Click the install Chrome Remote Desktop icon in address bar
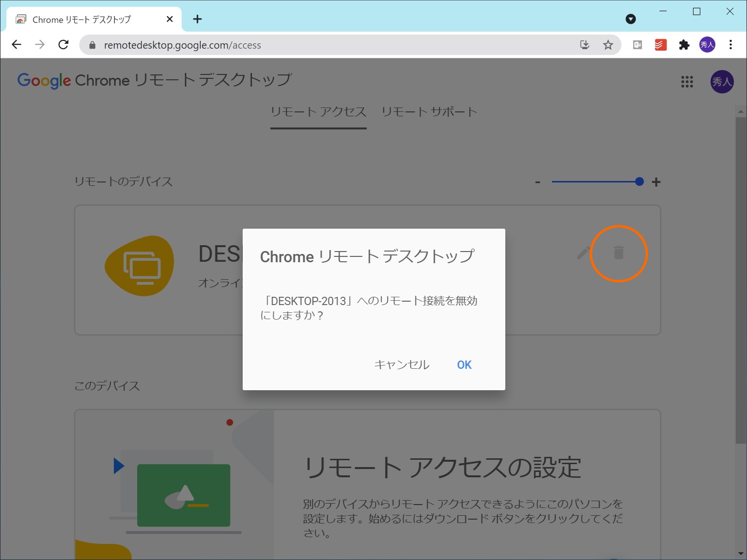Screen dimensions: 747x560 (x=585, y=44)
